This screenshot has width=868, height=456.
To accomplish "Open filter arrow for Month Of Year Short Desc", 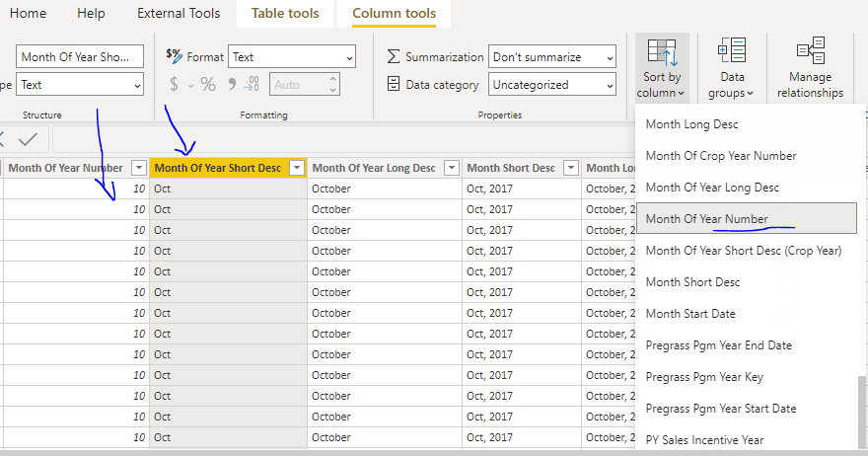I will click(x=297, y=168).
